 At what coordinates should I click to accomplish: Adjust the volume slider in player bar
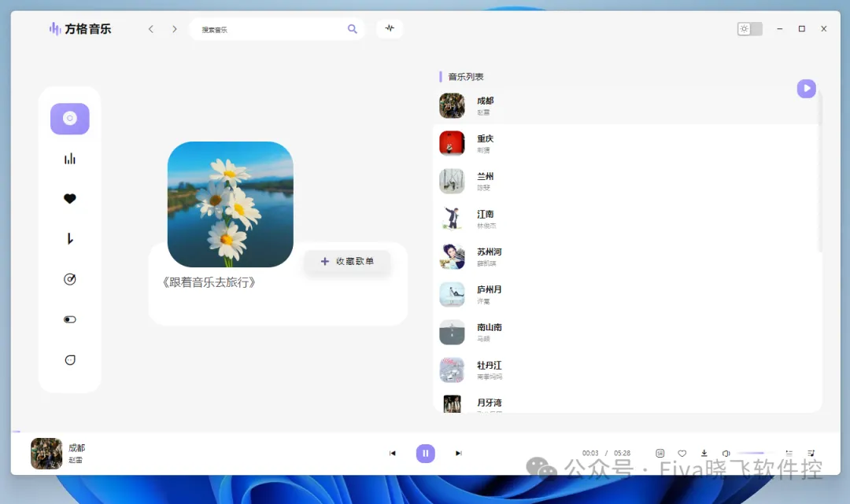tap(755, 453)
